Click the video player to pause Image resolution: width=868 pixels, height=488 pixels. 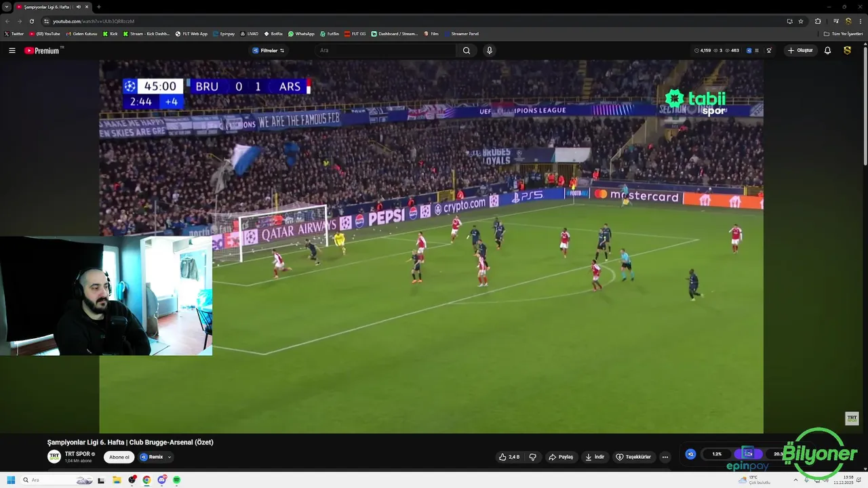coord(431,246)
